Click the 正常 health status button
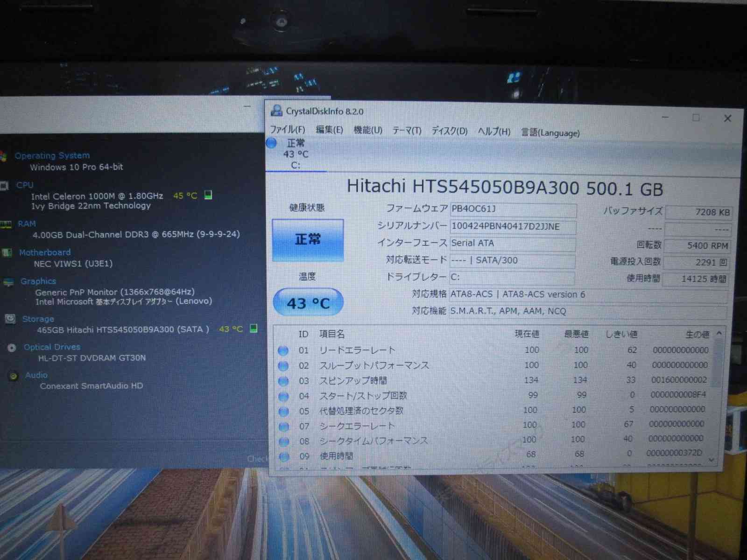 tap(308, 240)
